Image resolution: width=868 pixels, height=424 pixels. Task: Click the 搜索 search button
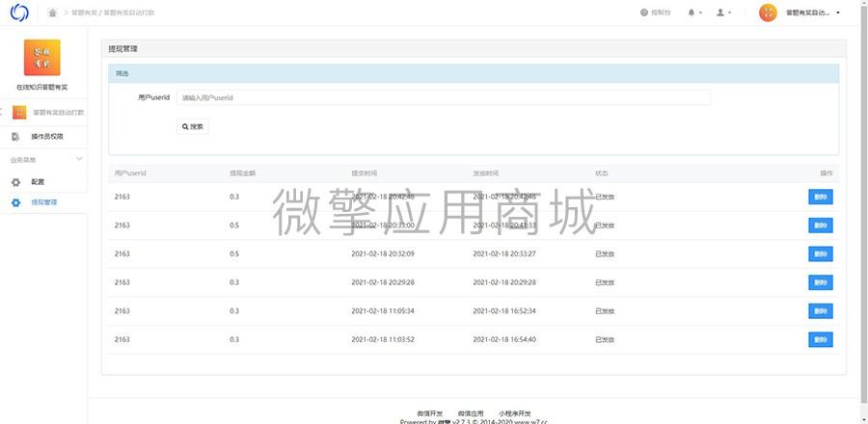coord(193,126)
